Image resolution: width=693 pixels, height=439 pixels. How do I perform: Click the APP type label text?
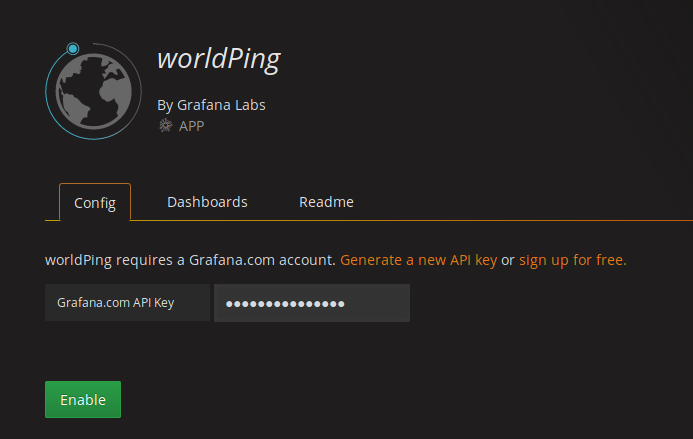click(191, 126)
